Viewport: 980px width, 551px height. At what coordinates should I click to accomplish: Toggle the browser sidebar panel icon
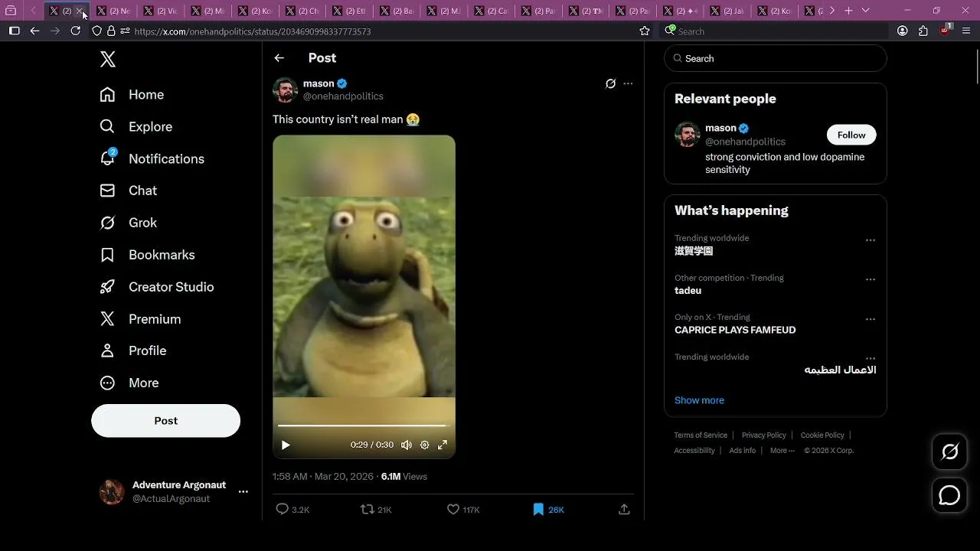click(14, 31)
